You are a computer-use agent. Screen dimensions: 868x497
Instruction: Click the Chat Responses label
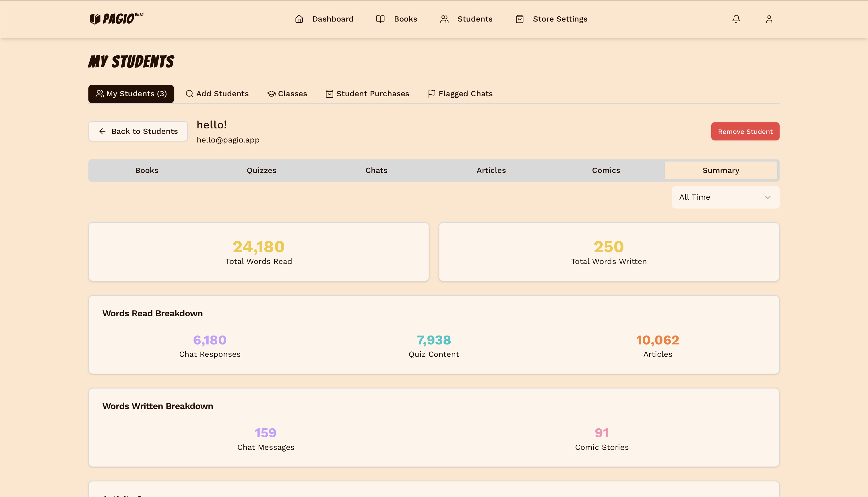point(210,354)
